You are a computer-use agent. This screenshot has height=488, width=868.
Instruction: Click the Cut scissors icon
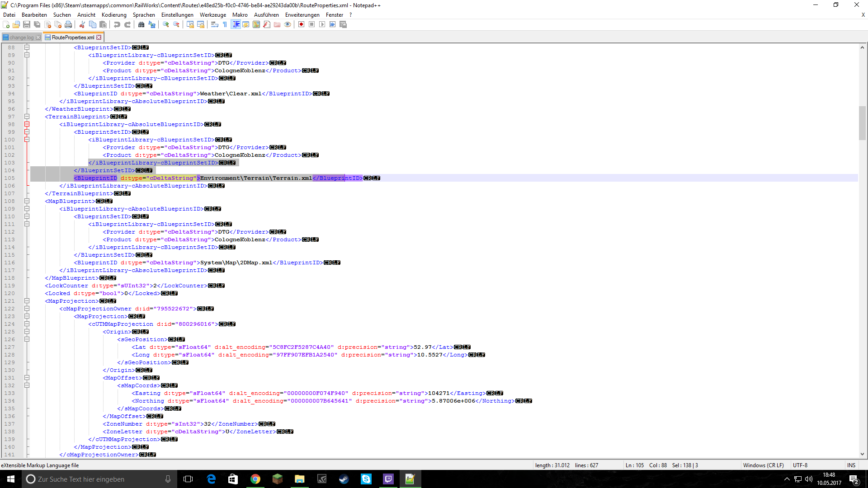(82, 24)
